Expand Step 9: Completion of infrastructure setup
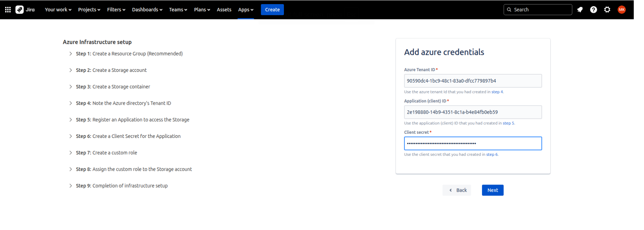Screen dimensions: 644x230 tap(122, 186)
